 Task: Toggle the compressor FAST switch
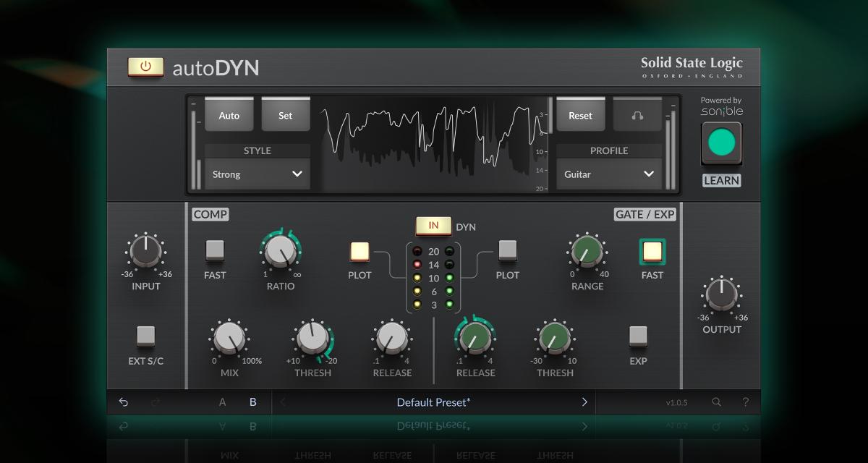click(215, 250)
